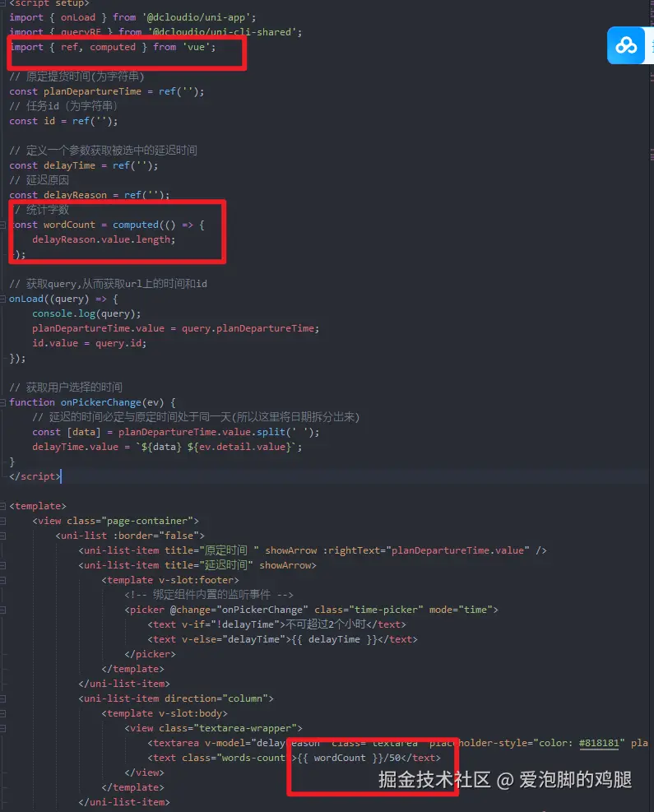Click the console.log(query) statement
Image resolution: width=654 pixels, height=812 pixels.
pos(86,313)
